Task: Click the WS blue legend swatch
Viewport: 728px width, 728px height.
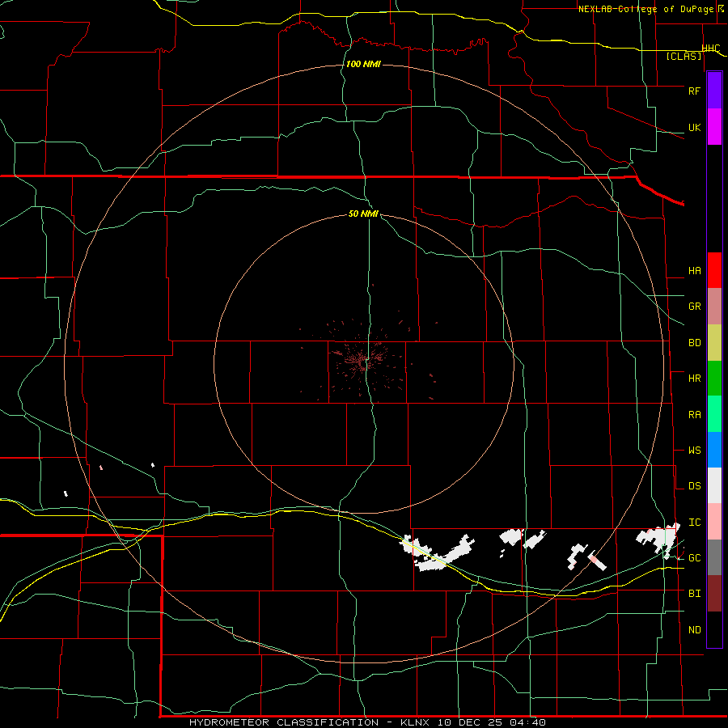Action: click(x=714, y=450)
